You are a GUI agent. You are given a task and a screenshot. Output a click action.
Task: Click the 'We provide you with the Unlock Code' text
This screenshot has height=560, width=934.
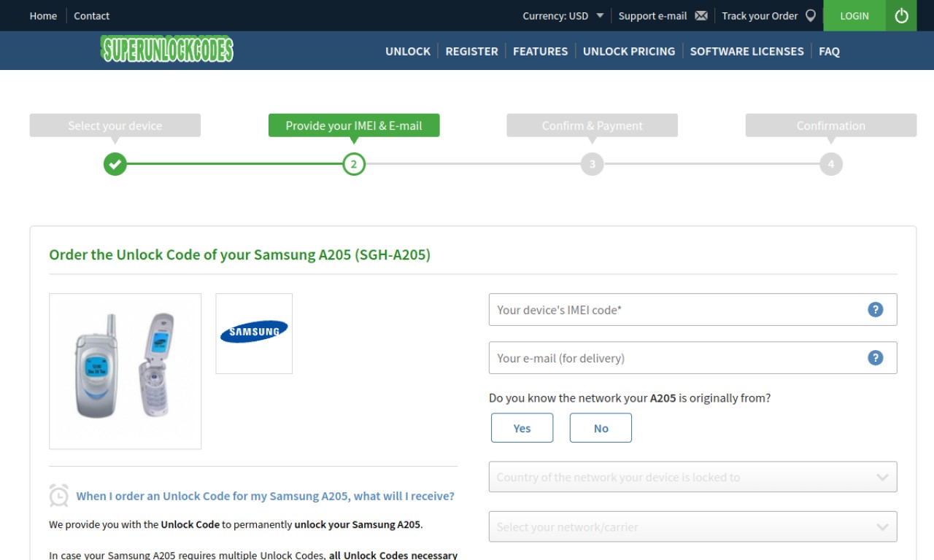pyautogui.click(x=236, y=524)
